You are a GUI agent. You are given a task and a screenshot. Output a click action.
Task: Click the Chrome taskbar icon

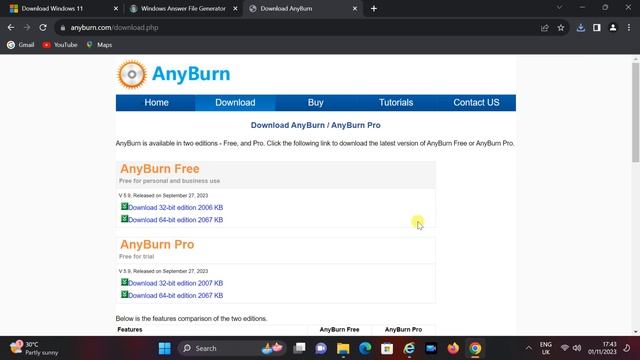475,348
